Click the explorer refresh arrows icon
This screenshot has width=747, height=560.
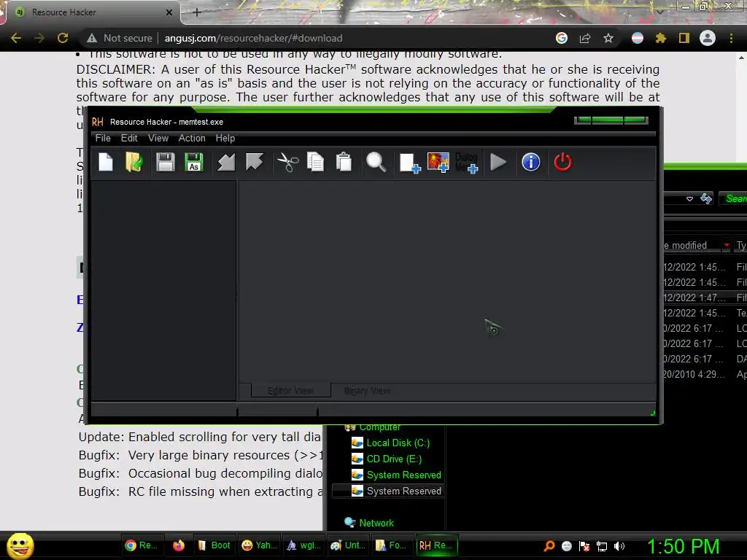[706, 198]
